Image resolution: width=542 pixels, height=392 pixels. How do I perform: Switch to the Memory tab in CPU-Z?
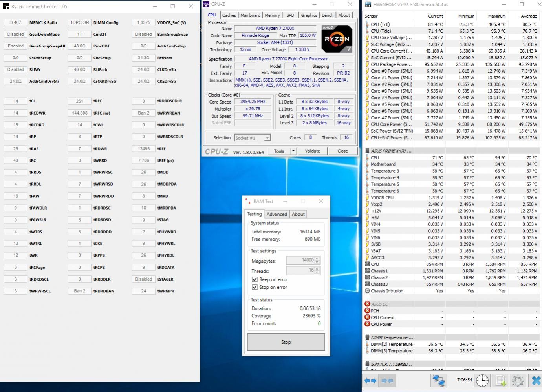(x=272, y=15)
